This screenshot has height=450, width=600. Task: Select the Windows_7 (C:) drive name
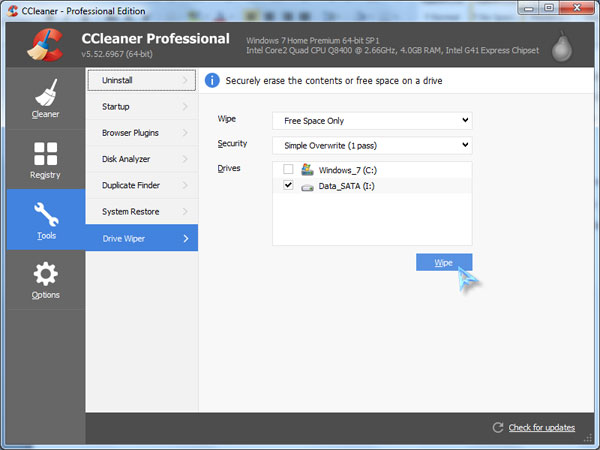pos(347,170)
